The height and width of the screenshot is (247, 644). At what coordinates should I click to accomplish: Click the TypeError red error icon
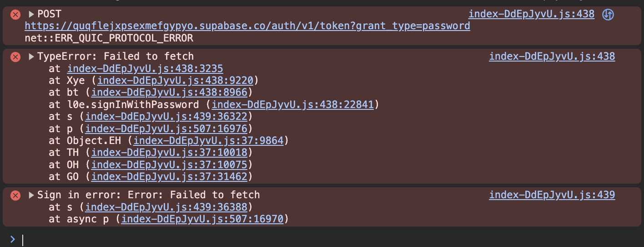coord(15,57)
